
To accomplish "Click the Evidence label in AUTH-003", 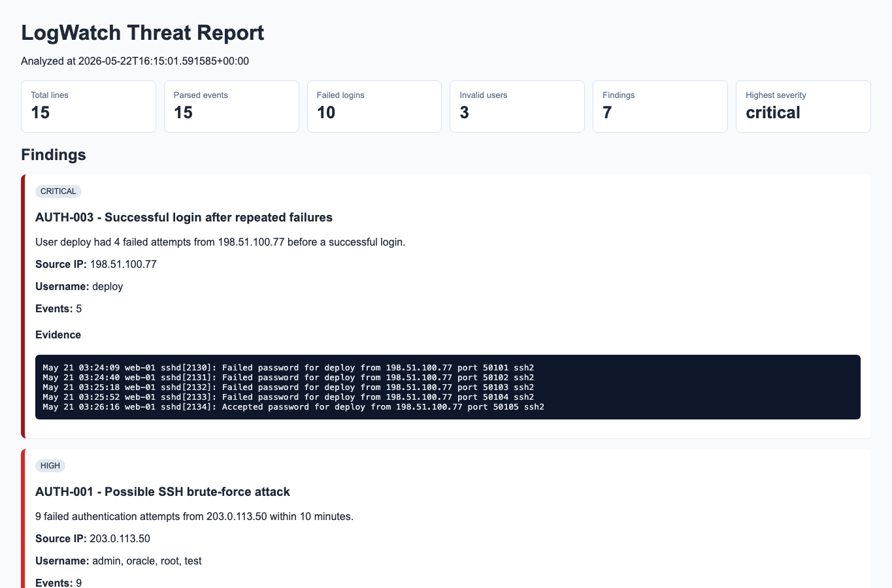I will 58,335.
